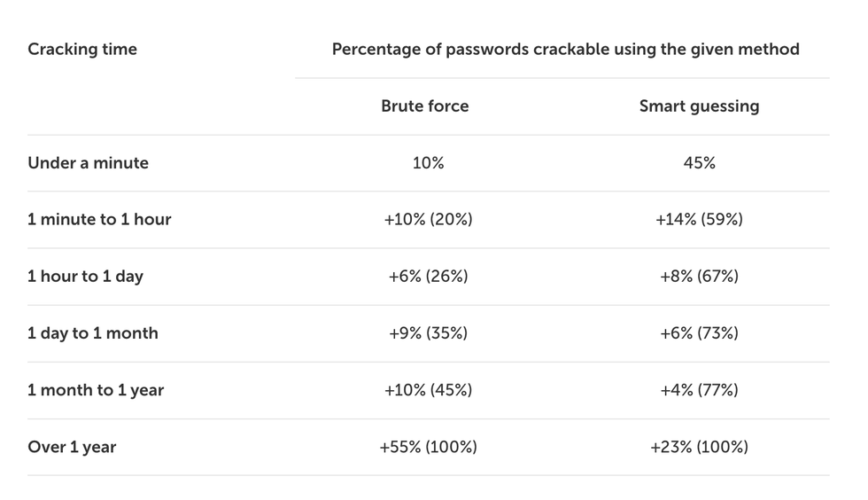
Task: Click the '1 month to 1 year' label
Action: pos(96,390)
